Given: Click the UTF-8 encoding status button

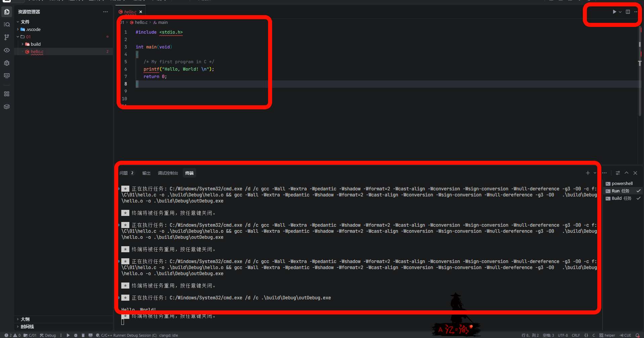Looking at the screenshot, I should (563, 335).
